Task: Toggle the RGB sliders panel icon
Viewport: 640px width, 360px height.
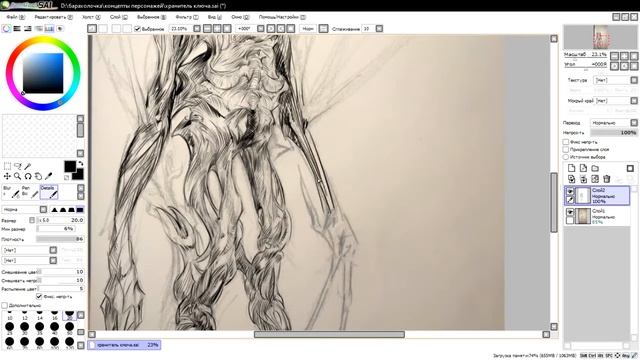Action: 17,29
